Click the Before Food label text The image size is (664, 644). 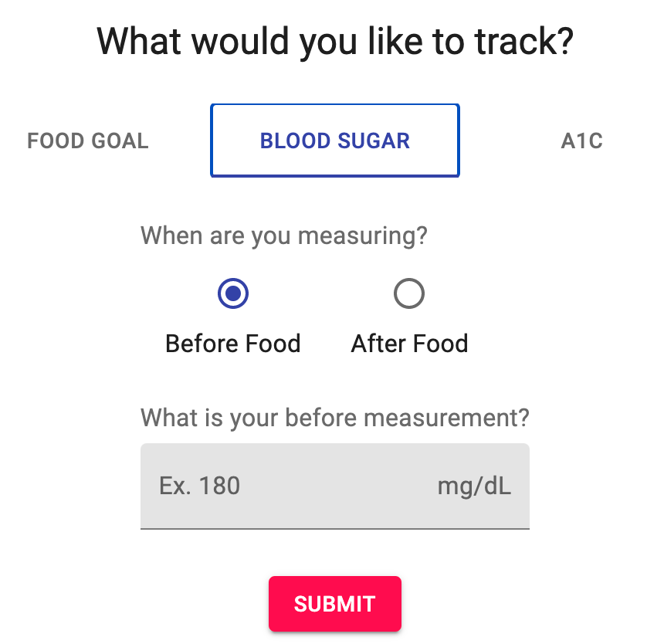click(233, 344)
